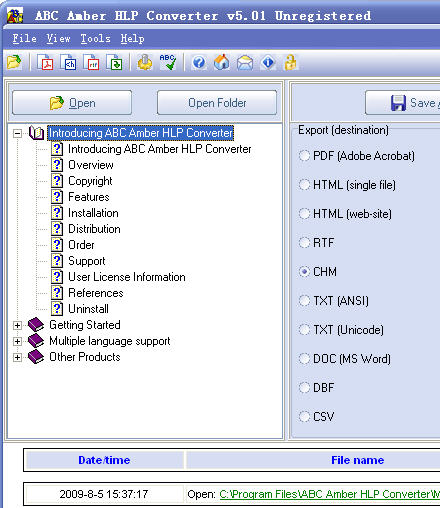The width and height of the screenshot is (440, 508).
Task: Open the File menu
Action: 24,39
